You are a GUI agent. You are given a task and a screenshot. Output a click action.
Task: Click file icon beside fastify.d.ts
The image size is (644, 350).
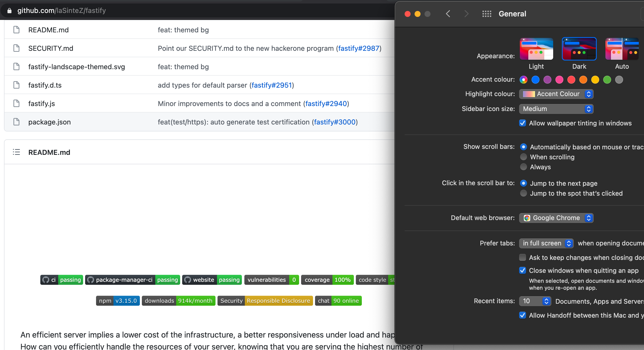[x=16, y=85]
